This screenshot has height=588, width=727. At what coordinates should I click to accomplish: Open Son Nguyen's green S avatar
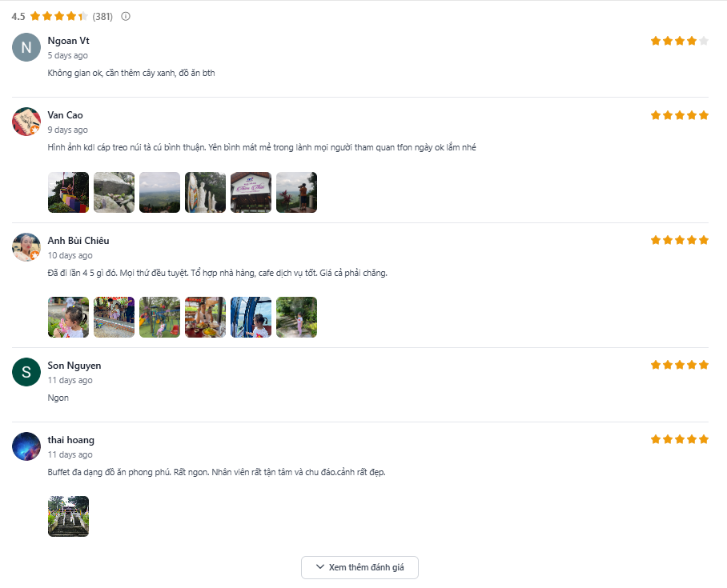coord(26,372)
